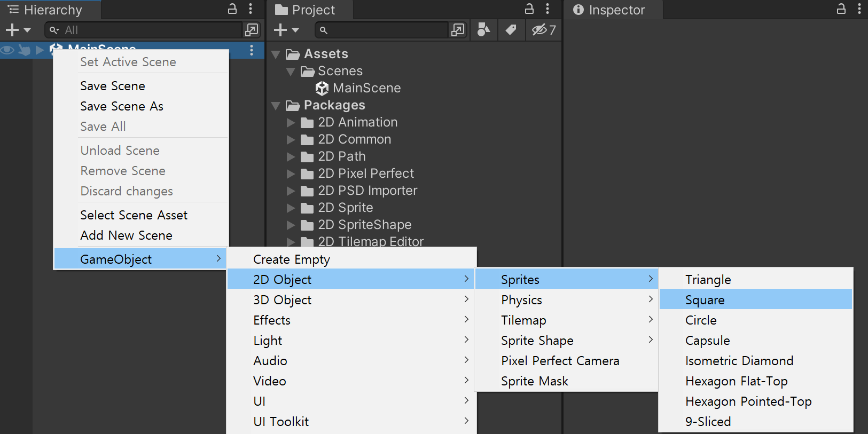Toggle MainScene visibility eye icon

pos(7,50)
